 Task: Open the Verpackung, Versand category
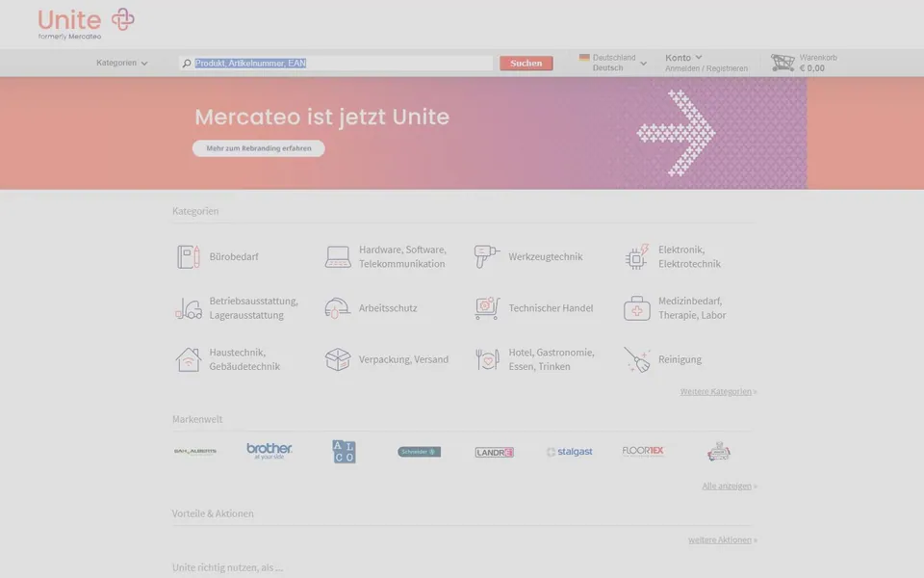(403, 359)
